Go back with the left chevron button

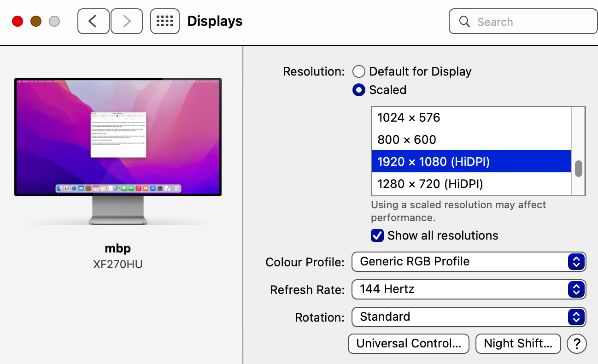click(93, 21)
